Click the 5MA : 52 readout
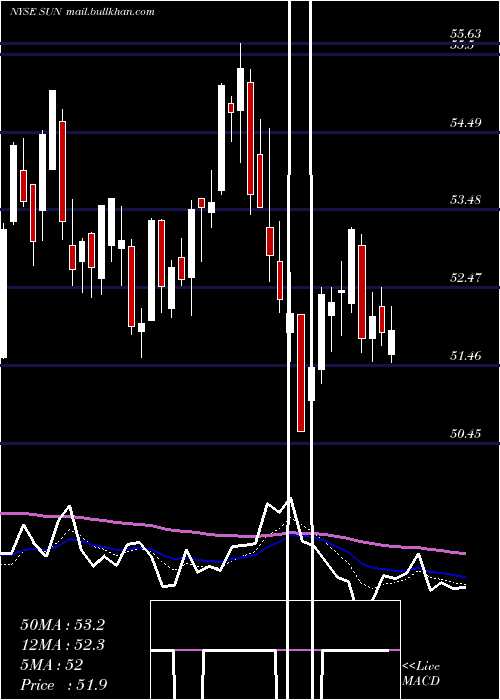The image size is (500, 700). (52, 665)
